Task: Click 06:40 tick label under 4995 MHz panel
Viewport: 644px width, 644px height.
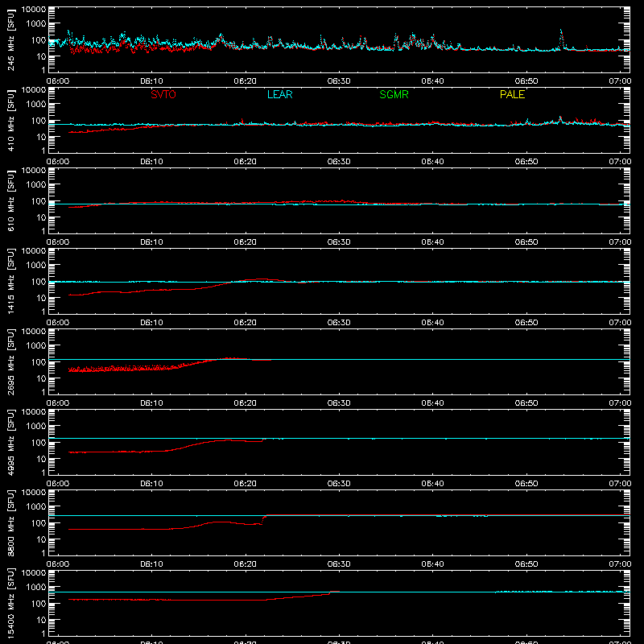Action: click(x=432, y=484)
